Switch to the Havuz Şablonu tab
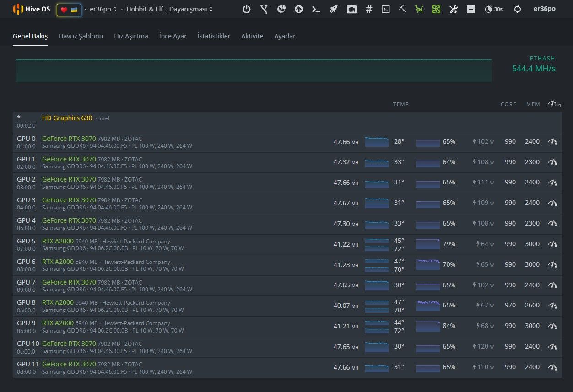The image size is (573, 392). click(81, 36)
